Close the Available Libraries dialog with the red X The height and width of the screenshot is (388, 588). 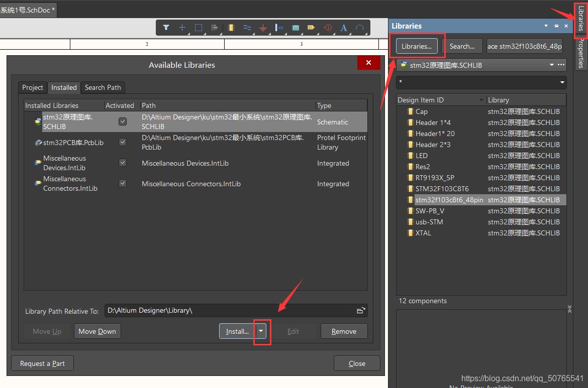click(368, 63)
